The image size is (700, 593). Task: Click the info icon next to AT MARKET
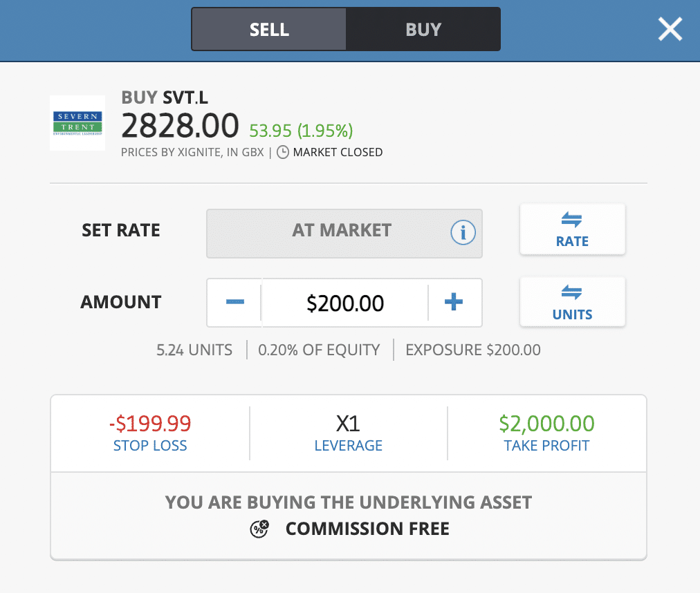tap(463, 233)
